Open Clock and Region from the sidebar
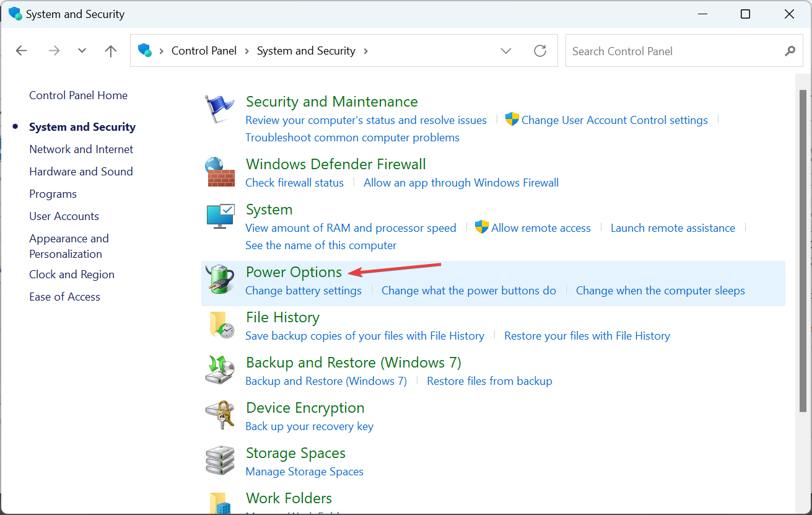The width and height of the screenshot is (812, 515). pyautogui.click(x=71, y=274)
